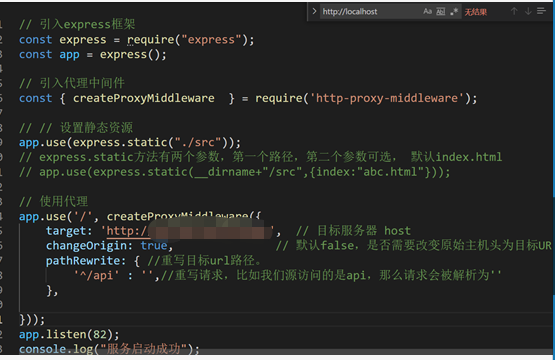Click the 'true' value after changeOrigin
The image size is (555, 360).
[154, 246]
